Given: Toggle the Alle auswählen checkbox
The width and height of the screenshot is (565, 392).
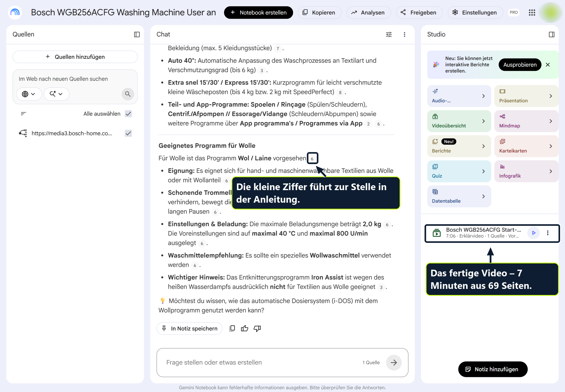Looking at the screenshot, I should click(x=128, y=114).
